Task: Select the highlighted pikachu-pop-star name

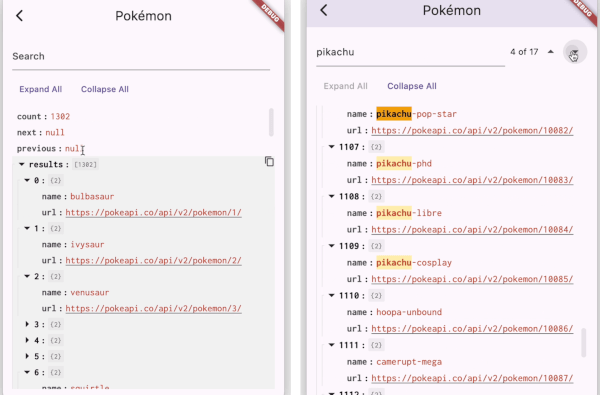Action: point(416,114)
